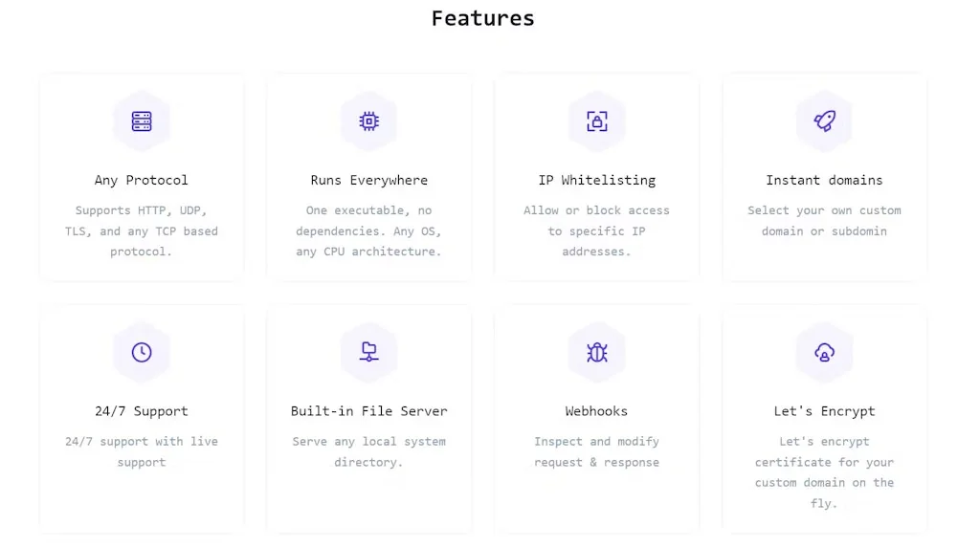Click the Let's Encrypt cloud lock icon

pos(824,352)
